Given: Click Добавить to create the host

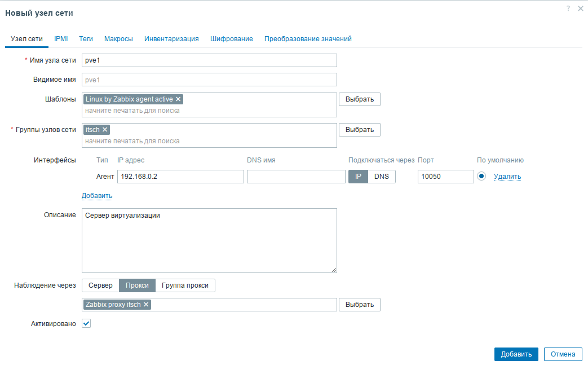Looking at the screenshot, I should point(516,354).
